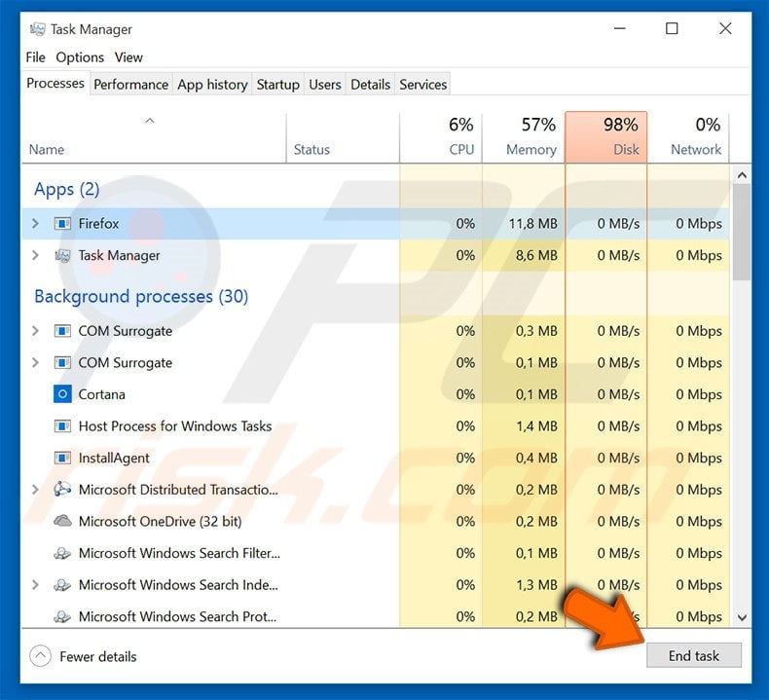Click Background processes (30) group heading
Image resolution: width=769 pixels, height=700 pixels.
(x=141, y=296)
